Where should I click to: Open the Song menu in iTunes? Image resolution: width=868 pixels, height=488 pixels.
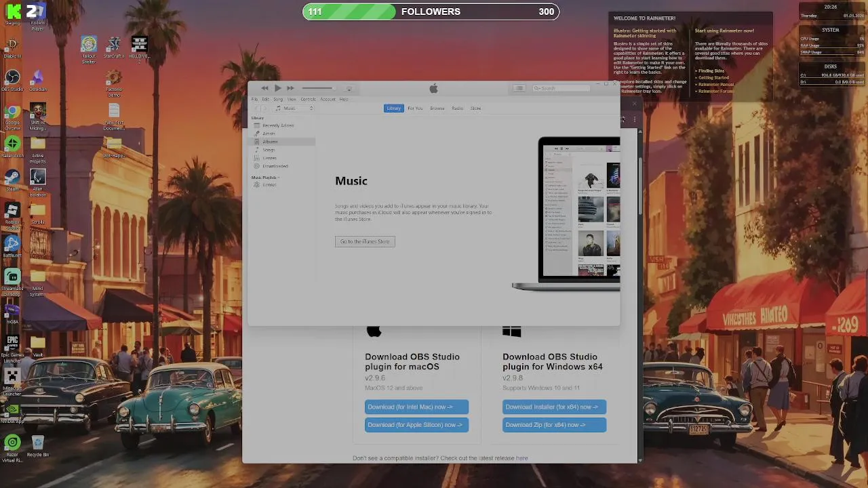click(278, 100)
